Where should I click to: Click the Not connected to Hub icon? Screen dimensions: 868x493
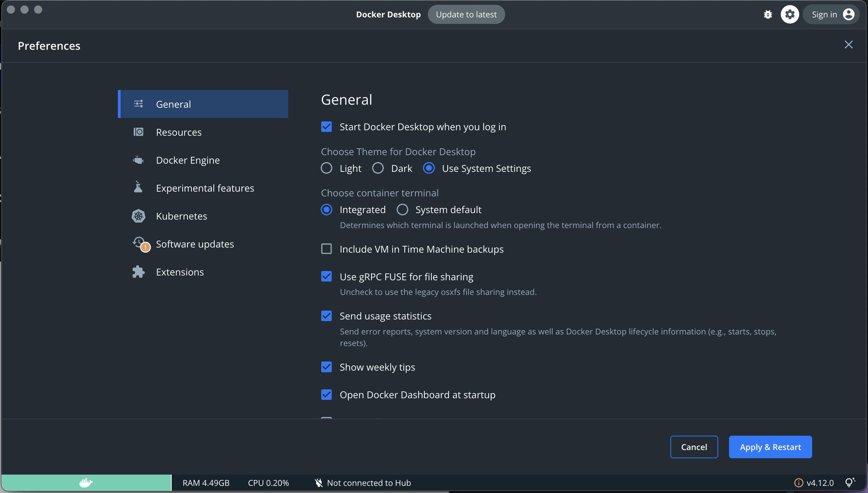point(319,483)
